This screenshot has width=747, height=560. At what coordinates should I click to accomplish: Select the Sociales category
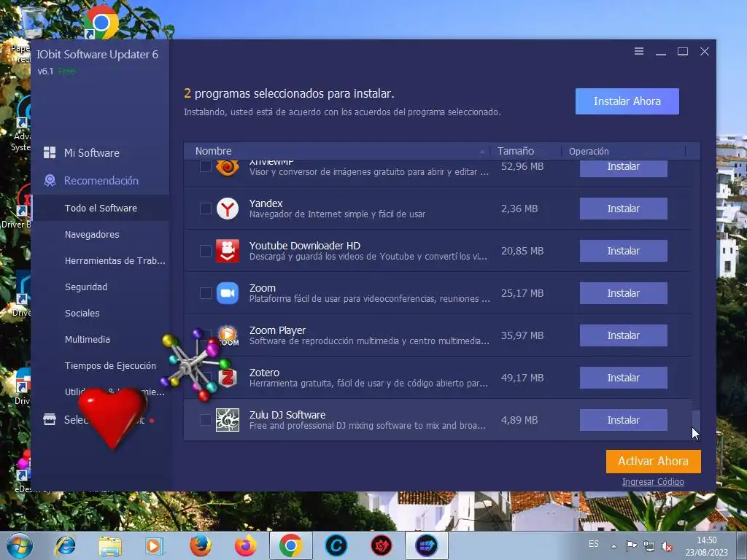tap(82, 313)
